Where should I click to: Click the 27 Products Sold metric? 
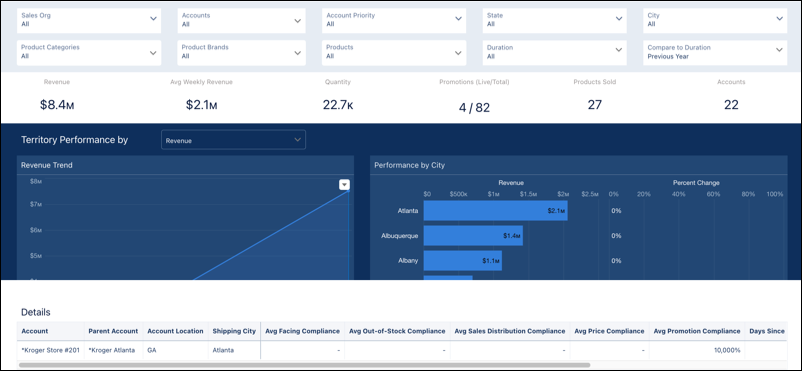click(594, 105)
